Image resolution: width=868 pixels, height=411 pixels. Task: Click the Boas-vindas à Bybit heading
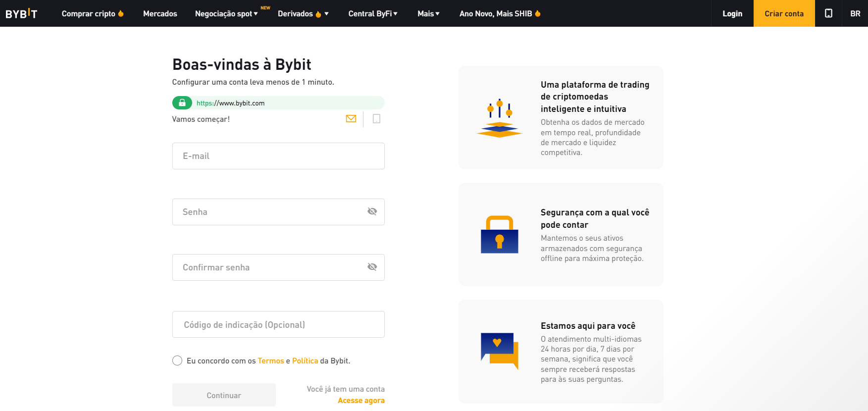(x=242, y=64)
